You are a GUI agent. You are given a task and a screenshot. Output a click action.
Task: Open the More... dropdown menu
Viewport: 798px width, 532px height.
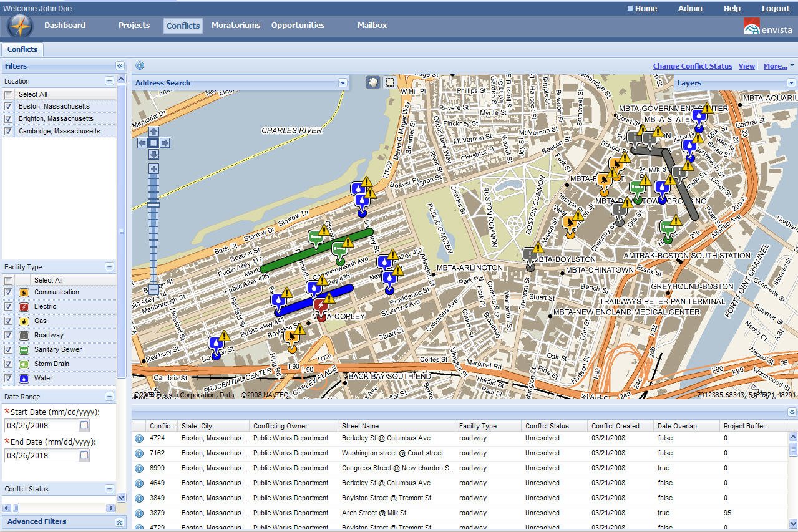coord(778,66)
